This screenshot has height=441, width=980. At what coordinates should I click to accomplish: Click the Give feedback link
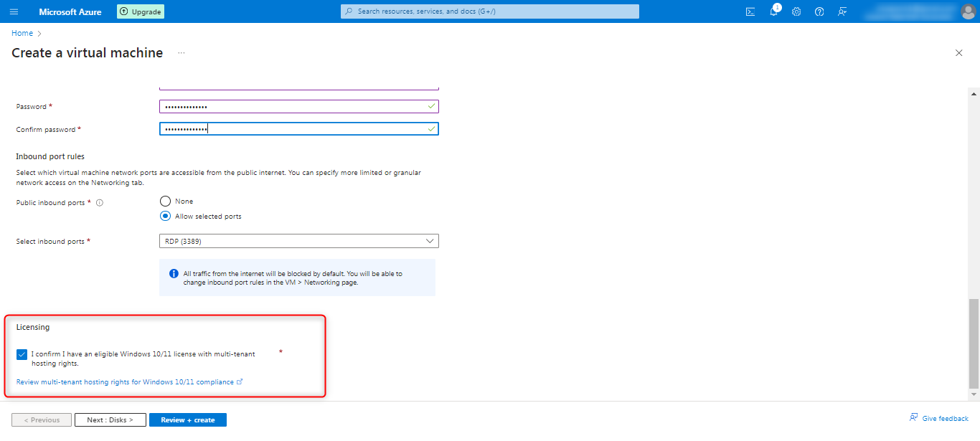point(939,418)
